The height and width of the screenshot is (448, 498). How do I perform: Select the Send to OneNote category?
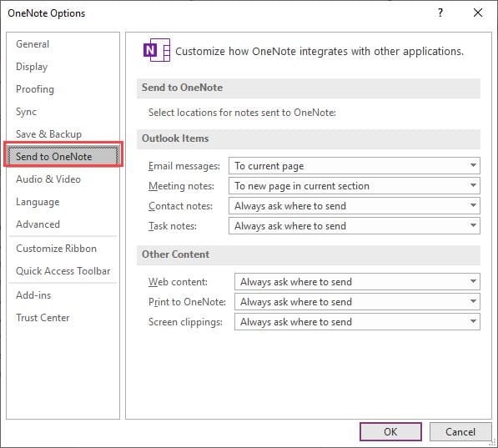pos(63,156)
